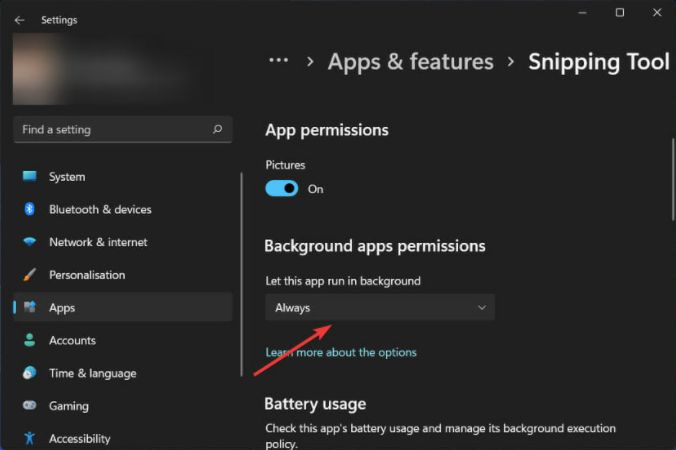Click the Accounts person icon
This screenshot has height=450, width=676.
tap(30, 340)
